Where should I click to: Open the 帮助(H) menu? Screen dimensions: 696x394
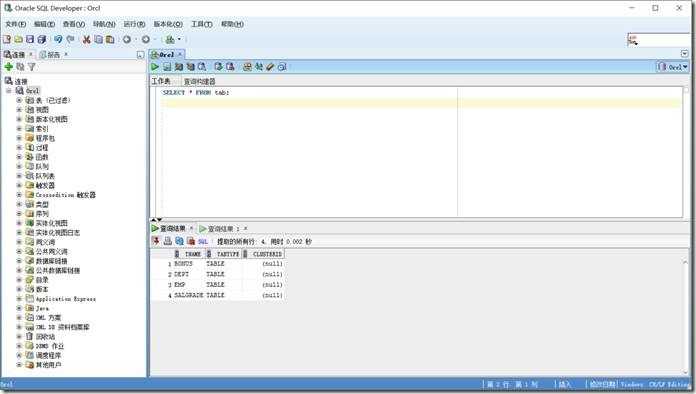(232, 24)
